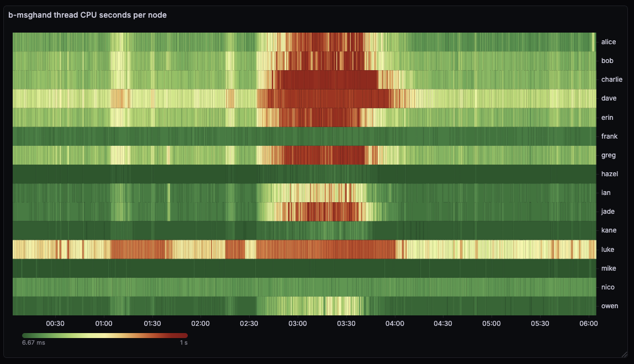This screenshot has height=364, width=634.
Task: Select the luke node axis label
Action: pyautogui.click(x=608, y=250)
